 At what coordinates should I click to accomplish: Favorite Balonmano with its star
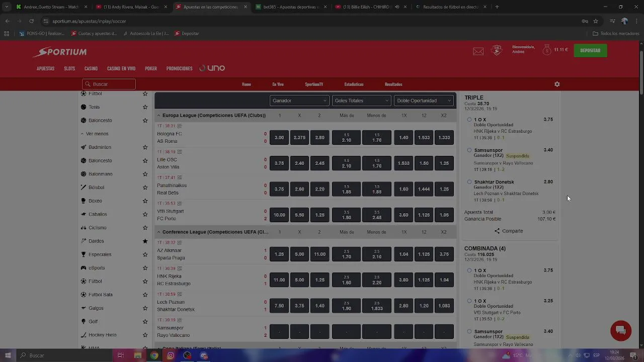[145, 174]
